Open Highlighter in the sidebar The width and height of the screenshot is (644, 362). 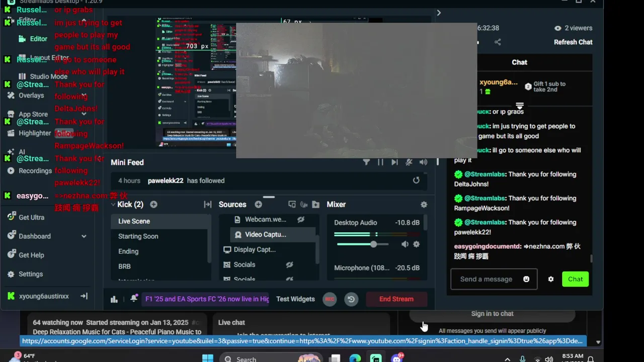[35, 133]
